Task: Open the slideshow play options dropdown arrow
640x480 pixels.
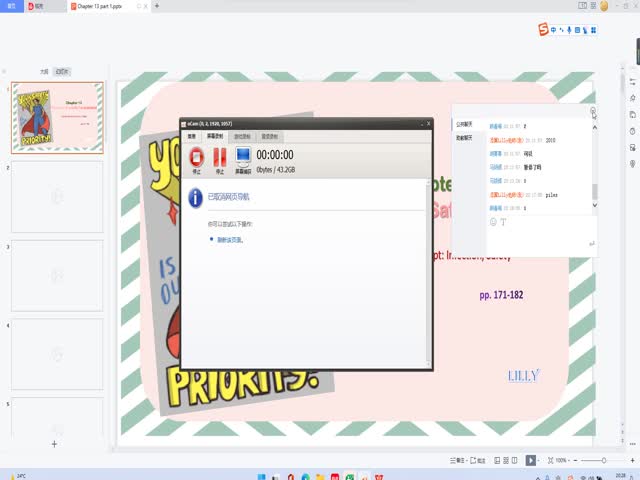Action: click(x=539, y=460)
